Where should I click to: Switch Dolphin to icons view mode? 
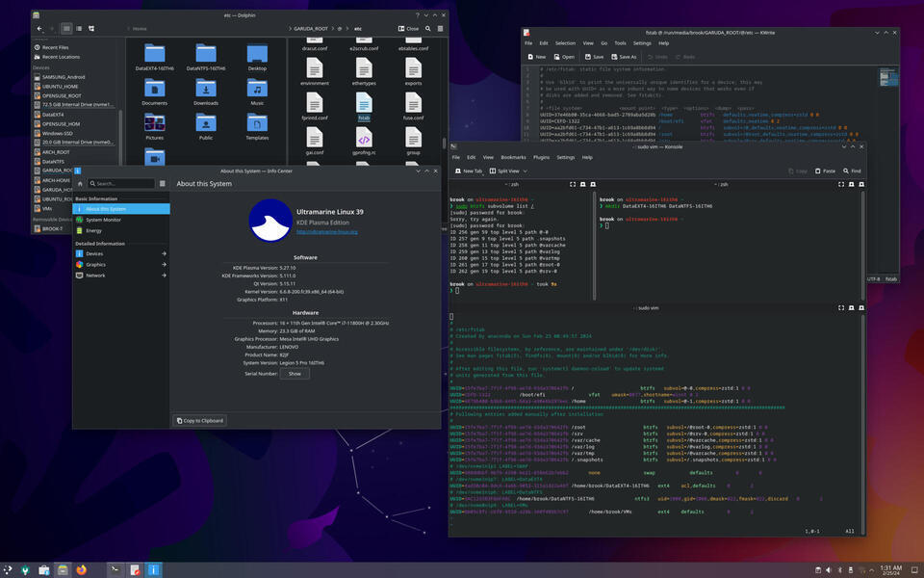tap(66, 28)
